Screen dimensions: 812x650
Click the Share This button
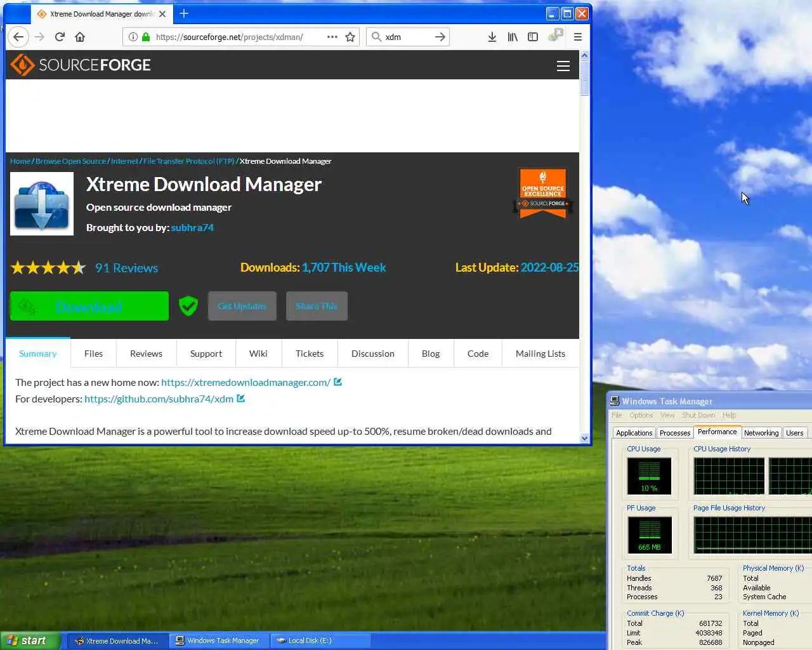click(x=317, y=306)
